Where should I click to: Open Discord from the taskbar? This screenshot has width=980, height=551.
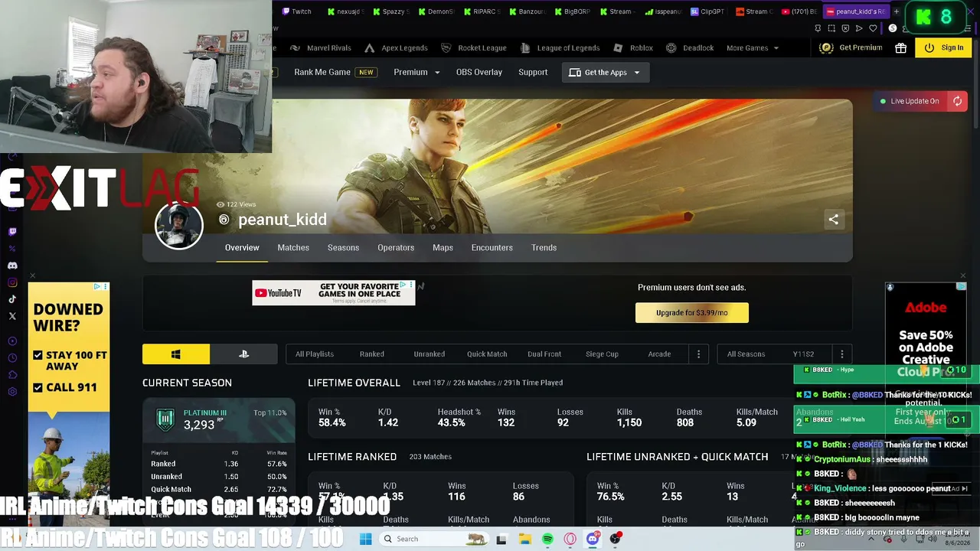[593, 539]
